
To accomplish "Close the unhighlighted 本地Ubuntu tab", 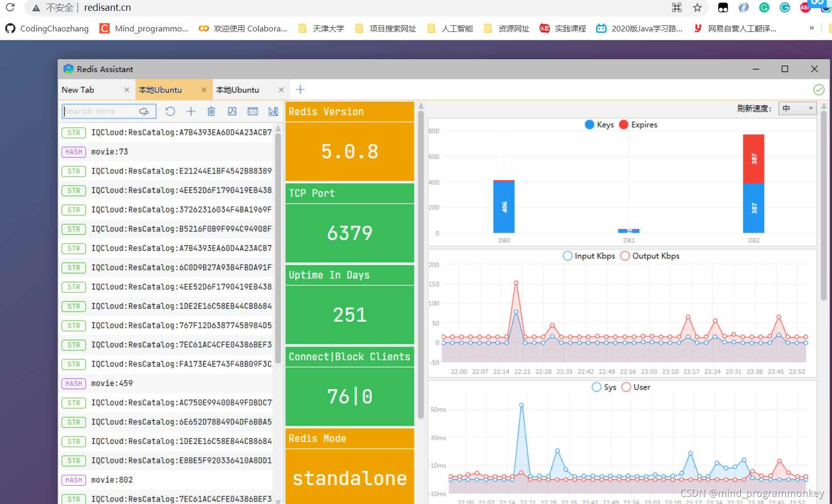I will point(281,90).
